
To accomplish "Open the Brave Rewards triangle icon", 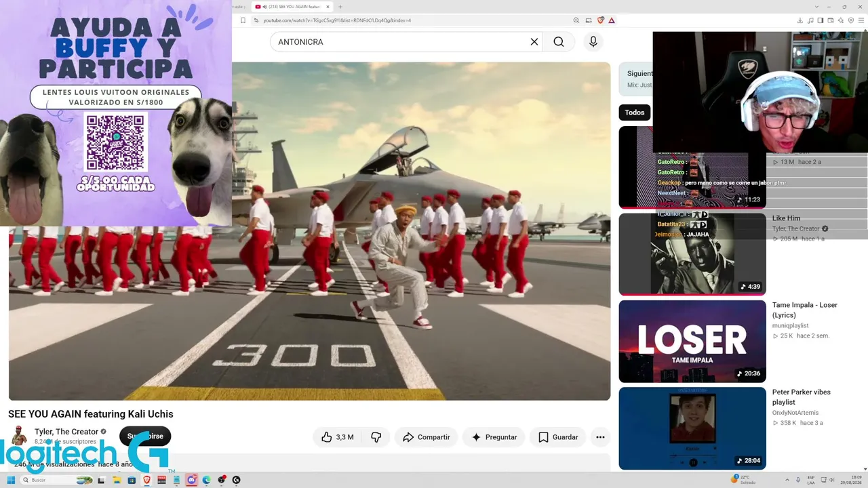I will coord(612,20).
